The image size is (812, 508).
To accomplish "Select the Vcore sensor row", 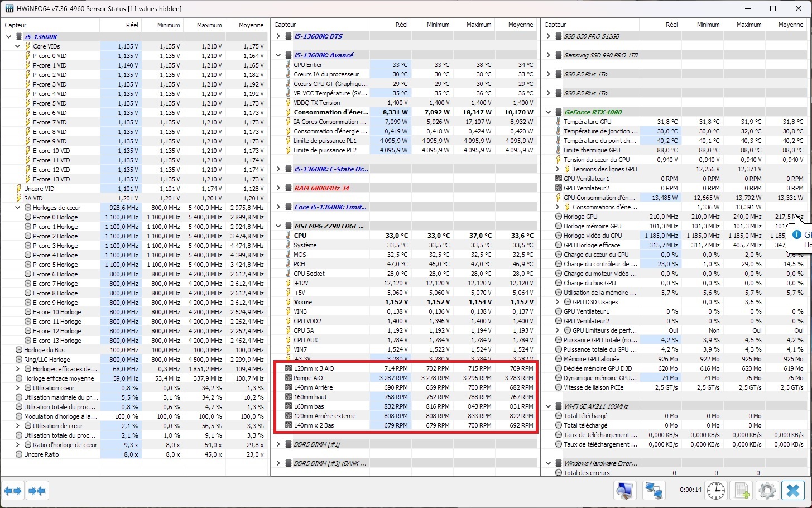I will point(302,302).
